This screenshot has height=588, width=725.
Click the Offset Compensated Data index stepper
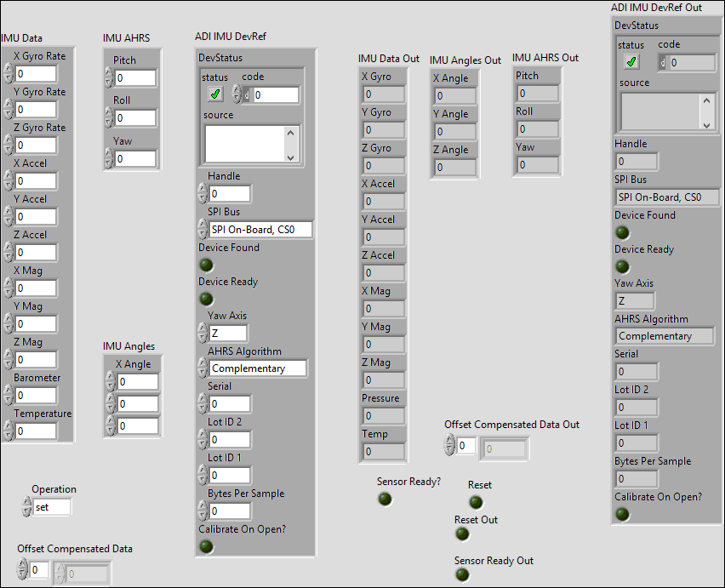click(23, 569)
